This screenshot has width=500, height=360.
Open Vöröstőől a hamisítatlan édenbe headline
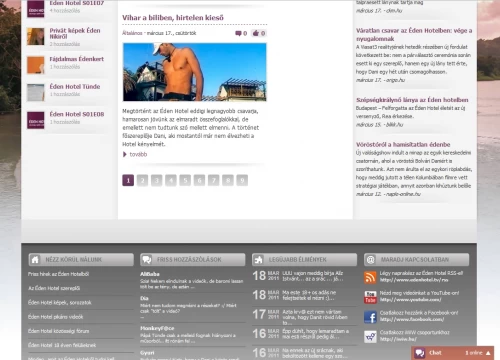pos(403,144)
